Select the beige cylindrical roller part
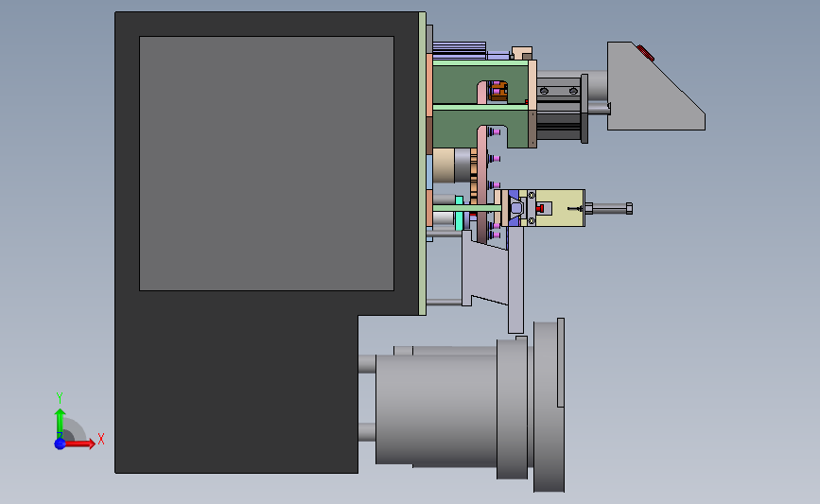Image resolution: width=820 pixels, height=504 pixels. click(444, 165)
